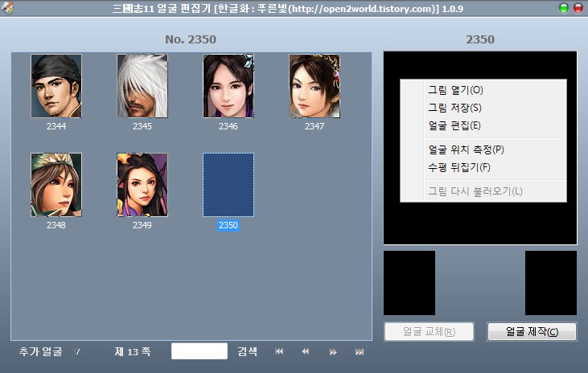Click the 검색 search button
This screenshot has height=373, width=588.
tap(247, 351)
